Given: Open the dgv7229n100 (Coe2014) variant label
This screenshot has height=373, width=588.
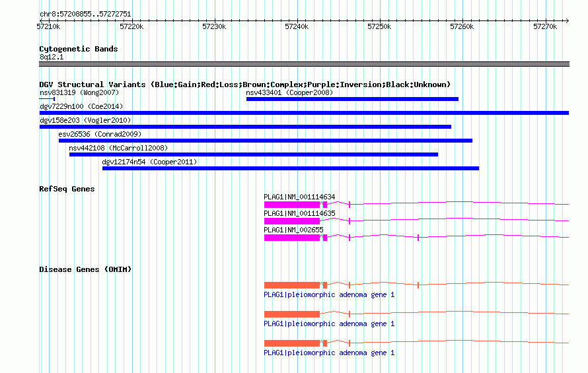Looking at the screenshot, I should [81, 106].
